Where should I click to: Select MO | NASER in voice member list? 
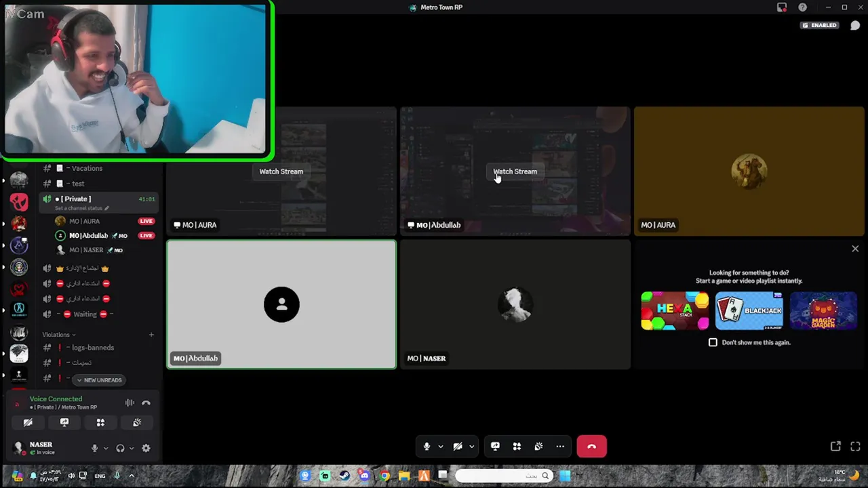click(x=88, y=250)
